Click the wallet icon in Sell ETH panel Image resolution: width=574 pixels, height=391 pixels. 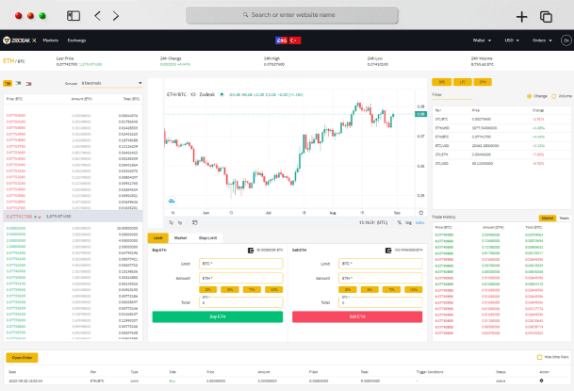click(x=388, y=250)
